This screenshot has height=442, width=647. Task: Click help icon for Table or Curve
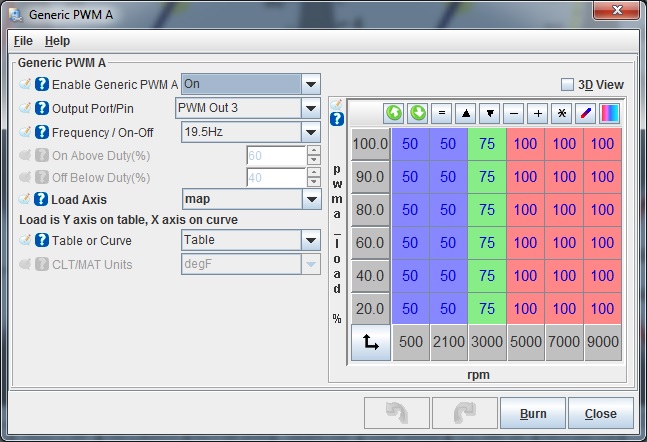click(x=42, y=240)
